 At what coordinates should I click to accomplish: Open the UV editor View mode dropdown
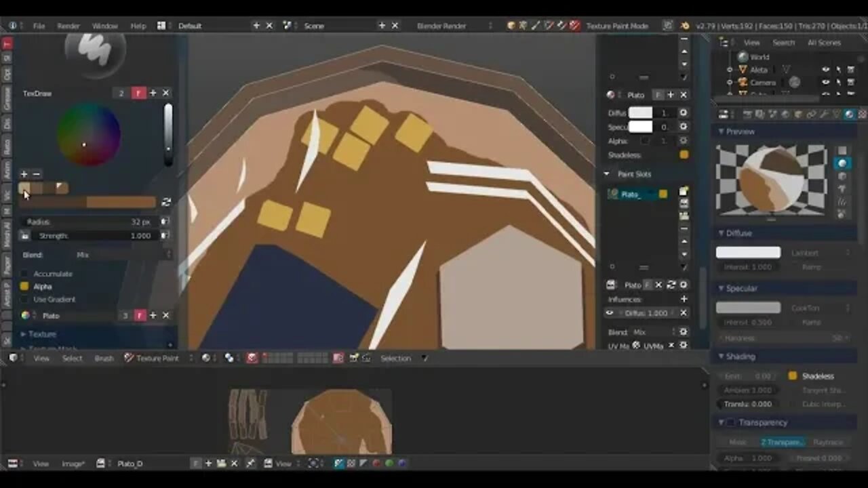282,464
